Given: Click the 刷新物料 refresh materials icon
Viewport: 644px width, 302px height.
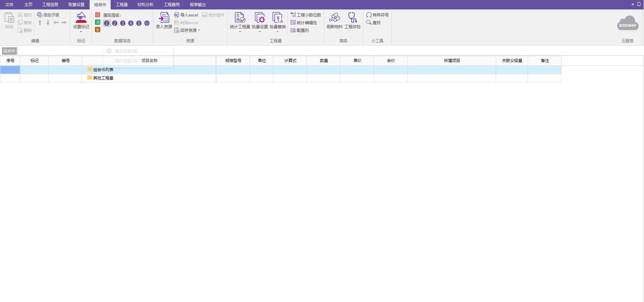Looking at the screenshot, I should click(335, 17).
